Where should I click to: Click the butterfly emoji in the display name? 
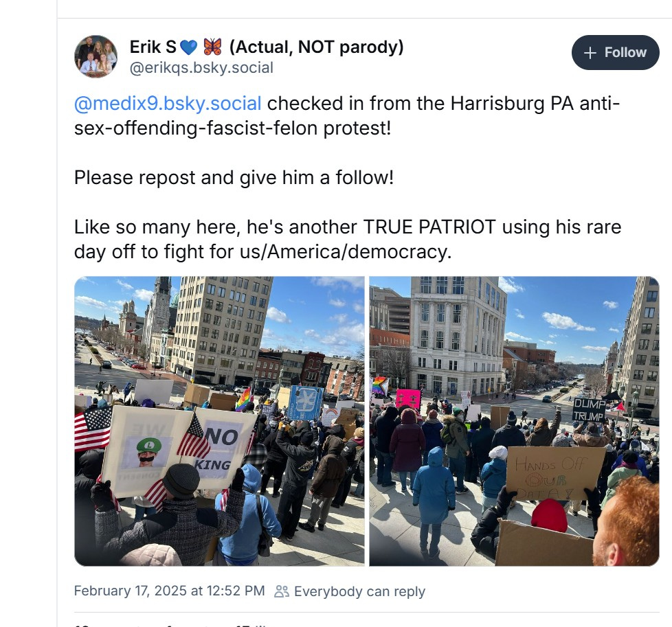[x=212, y=47]
